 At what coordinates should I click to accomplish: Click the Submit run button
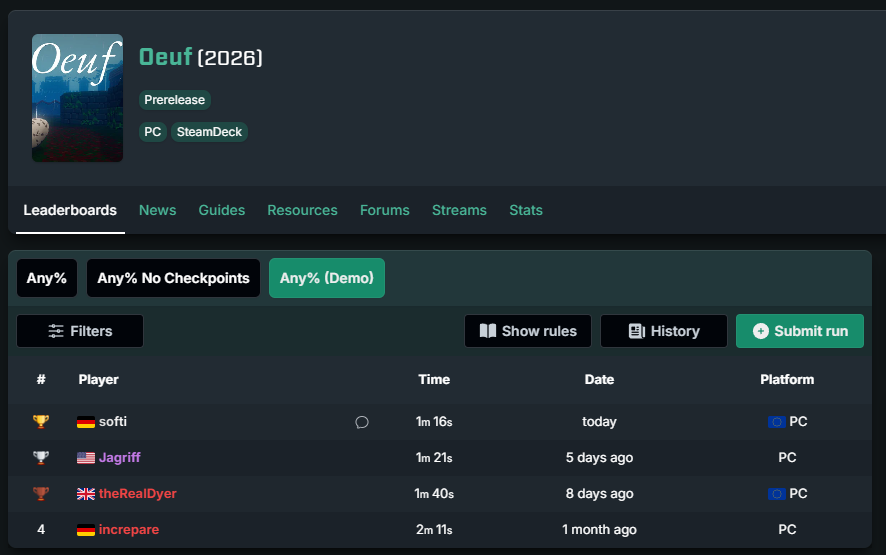pos(800,331)
